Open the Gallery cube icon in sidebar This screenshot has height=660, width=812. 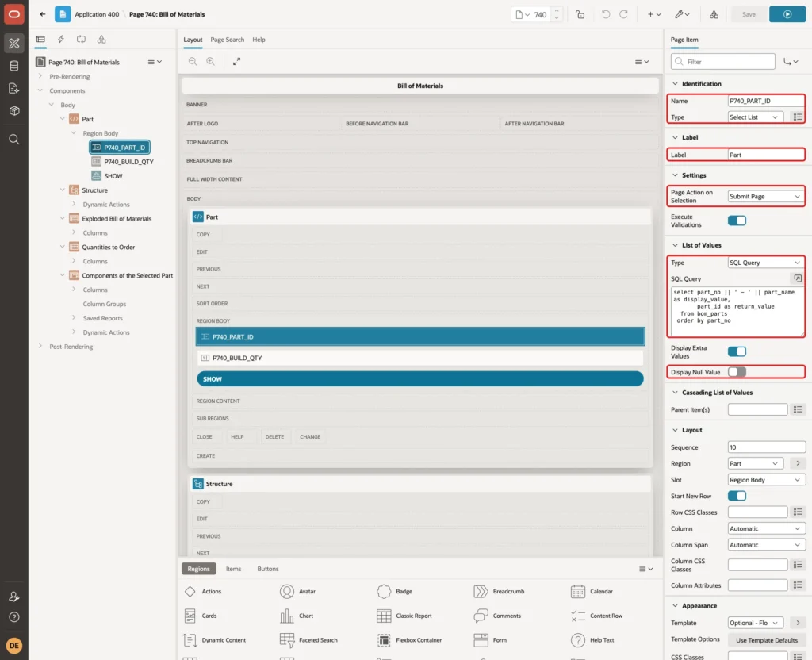tap(14, 110)
